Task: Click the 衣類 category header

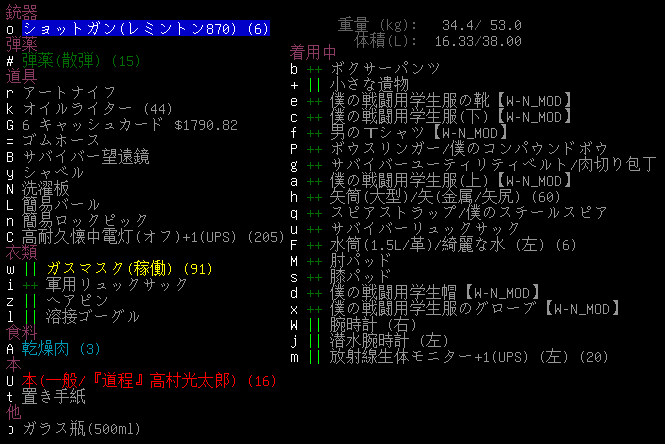Action: coord(21,253)
